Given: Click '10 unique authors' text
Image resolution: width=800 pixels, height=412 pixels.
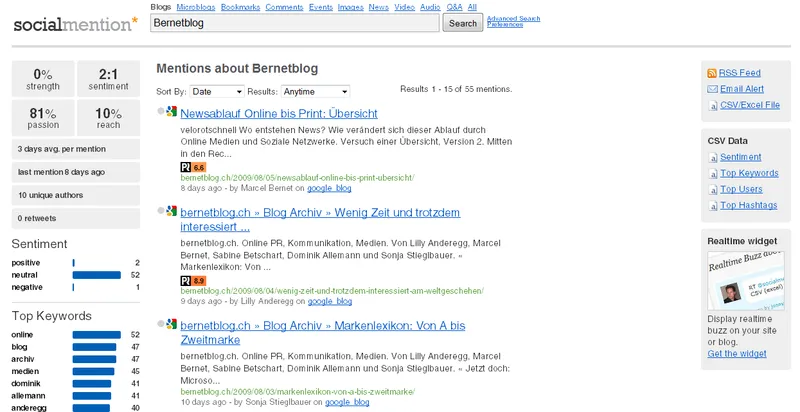Looking at the screenshot, I should coord(51,195).
